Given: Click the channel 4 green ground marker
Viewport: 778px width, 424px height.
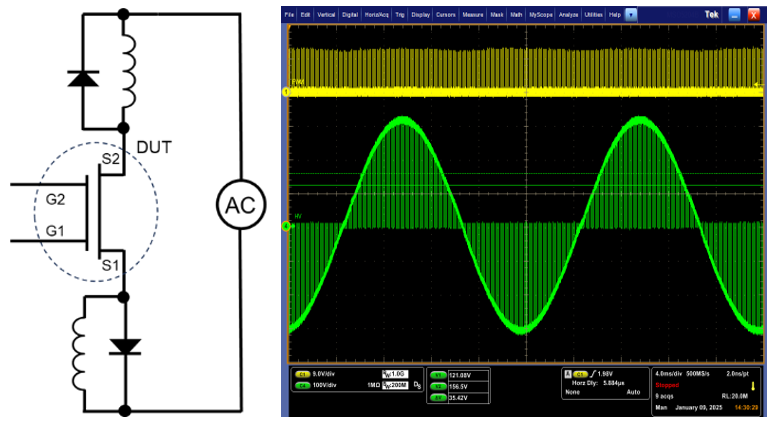Looking at the screenshot, I should pos(286,227).
